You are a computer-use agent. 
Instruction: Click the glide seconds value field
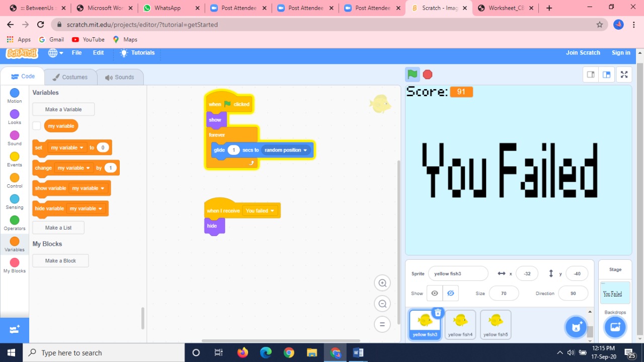(x=233, y=150)
